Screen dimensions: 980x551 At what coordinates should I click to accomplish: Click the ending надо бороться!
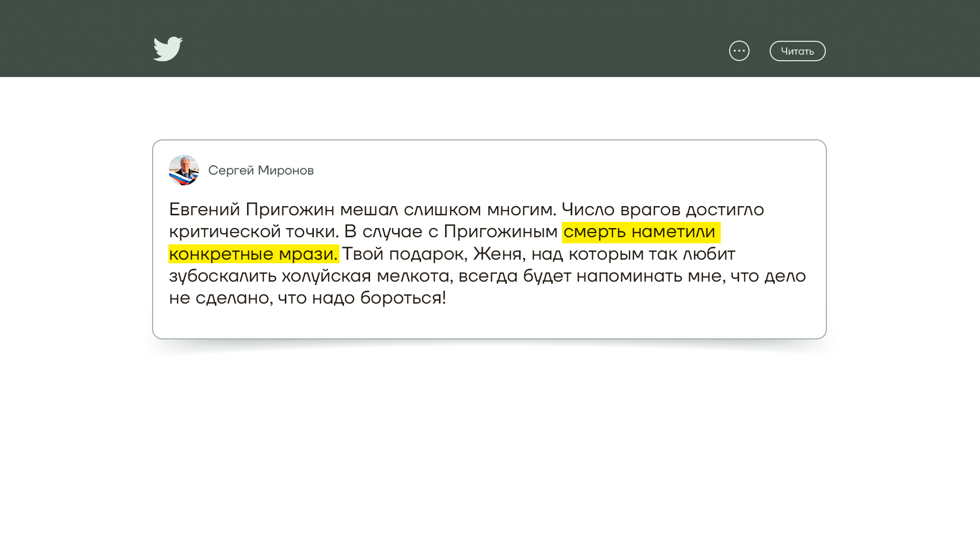tap(378, 298)
